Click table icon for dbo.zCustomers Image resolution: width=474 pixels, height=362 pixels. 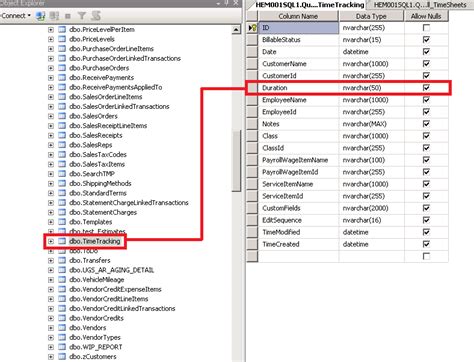[62, 356]
